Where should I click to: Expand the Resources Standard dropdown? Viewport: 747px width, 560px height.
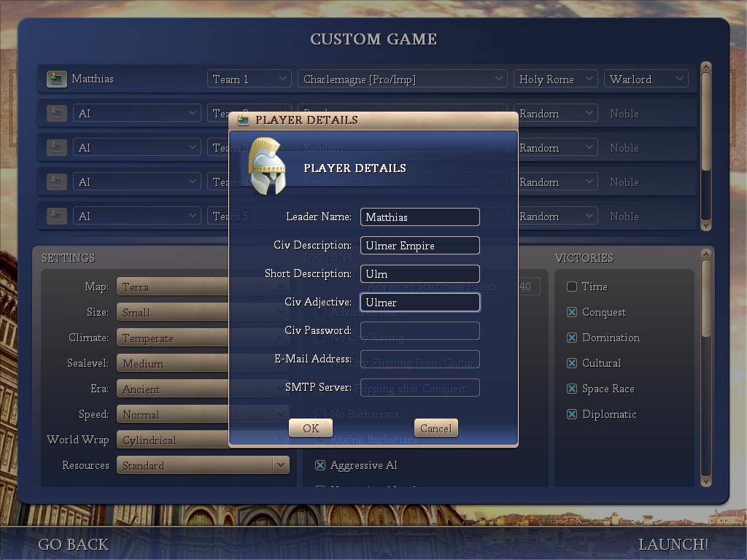(203, 465)
